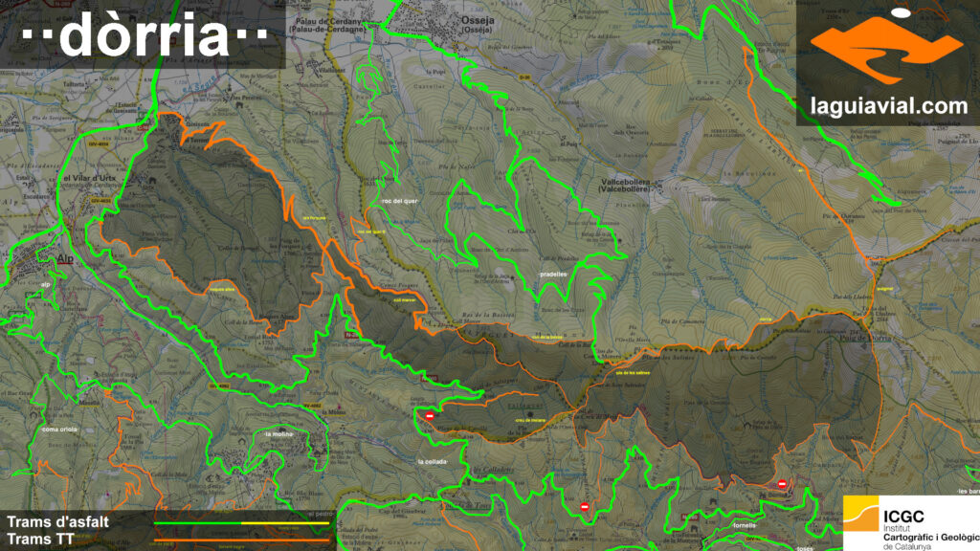The width and height of the screenshot is (980, 551).
Task: Click the 'Palau de Cerdanya' town name
Action: (327, 21)
